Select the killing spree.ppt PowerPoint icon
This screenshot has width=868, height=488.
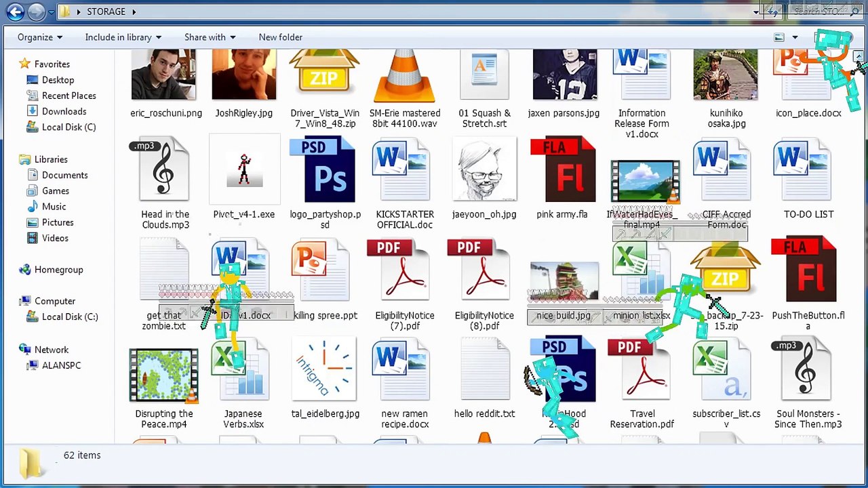(321, 271)
